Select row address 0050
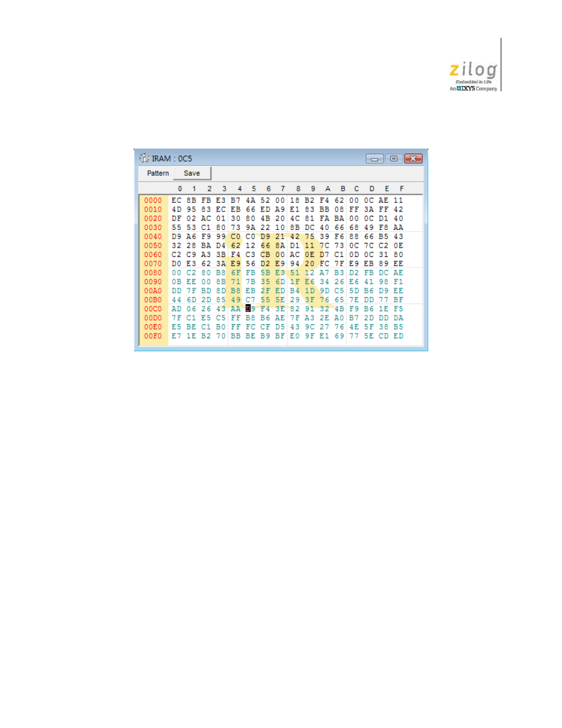 [x=153, y=246]
